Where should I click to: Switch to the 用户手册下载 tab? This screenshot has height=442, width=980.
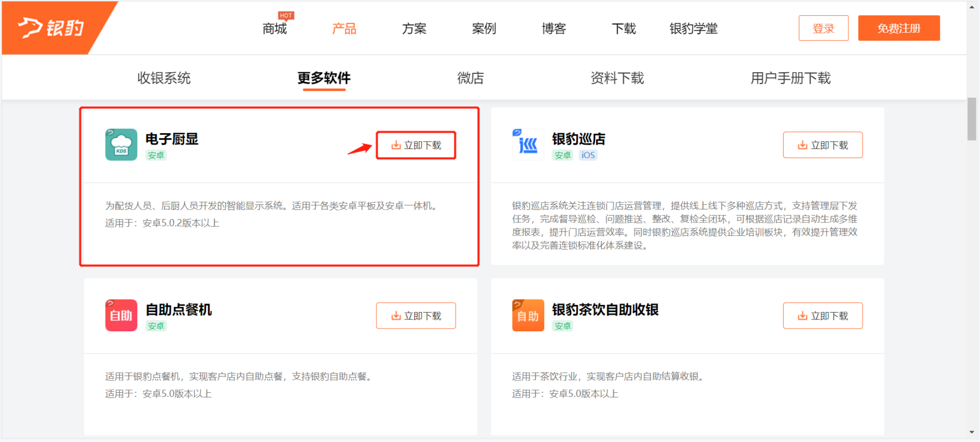tap(790, 78)
